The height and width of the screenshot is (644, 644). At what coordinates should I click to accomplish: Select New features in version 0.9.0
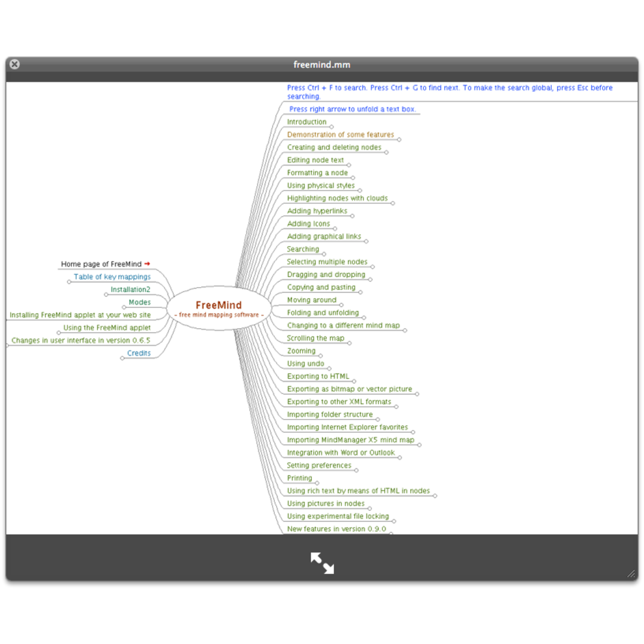coord(337,529)
